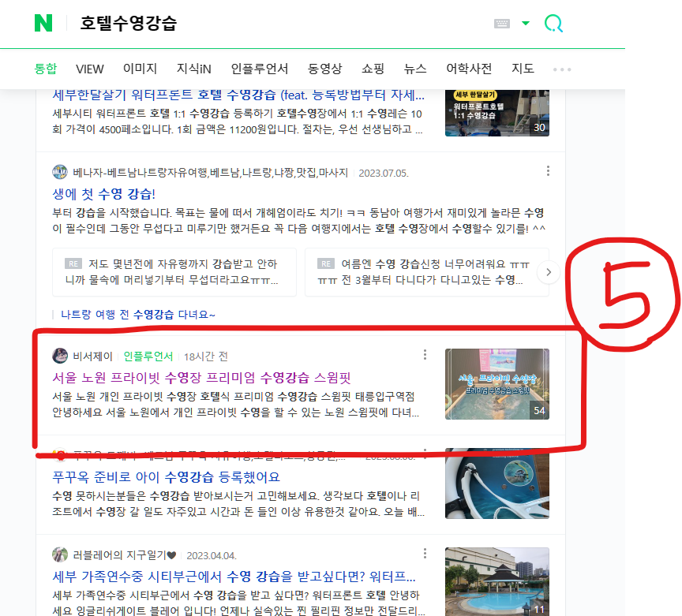Click the green 인플루언서 label
Viewport: 682px width, 616px height.
[x=148, y=357]
